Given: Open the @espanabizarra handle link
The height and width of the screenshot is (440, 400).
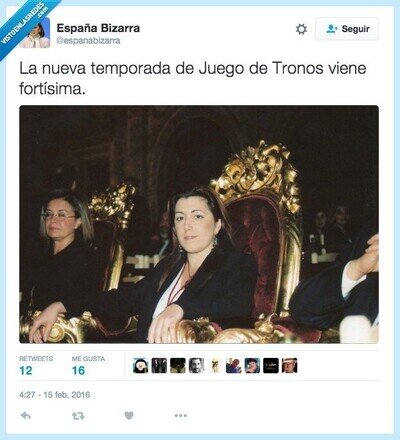Looking at the screenshot, I should (x=88, y=41).
